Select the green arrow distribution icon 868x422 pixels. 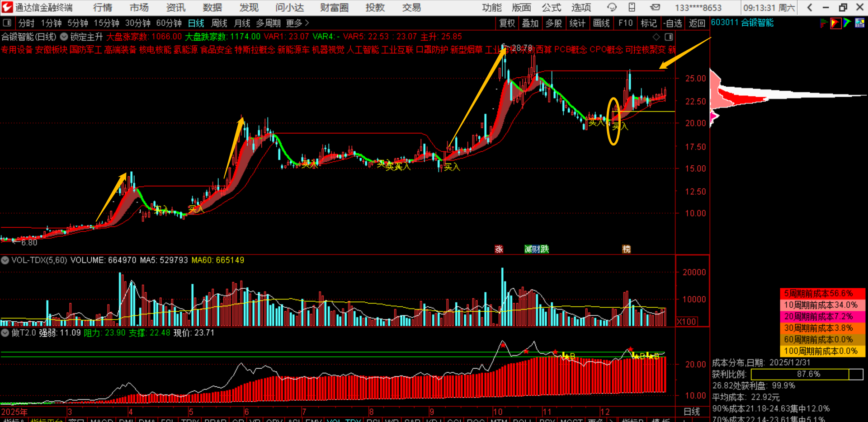tap(847, 23)
